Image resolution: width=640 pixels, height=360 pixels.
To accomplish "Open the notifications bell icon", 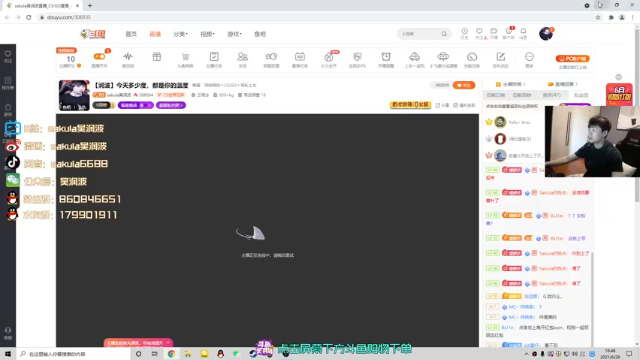I will click(523, 31).
